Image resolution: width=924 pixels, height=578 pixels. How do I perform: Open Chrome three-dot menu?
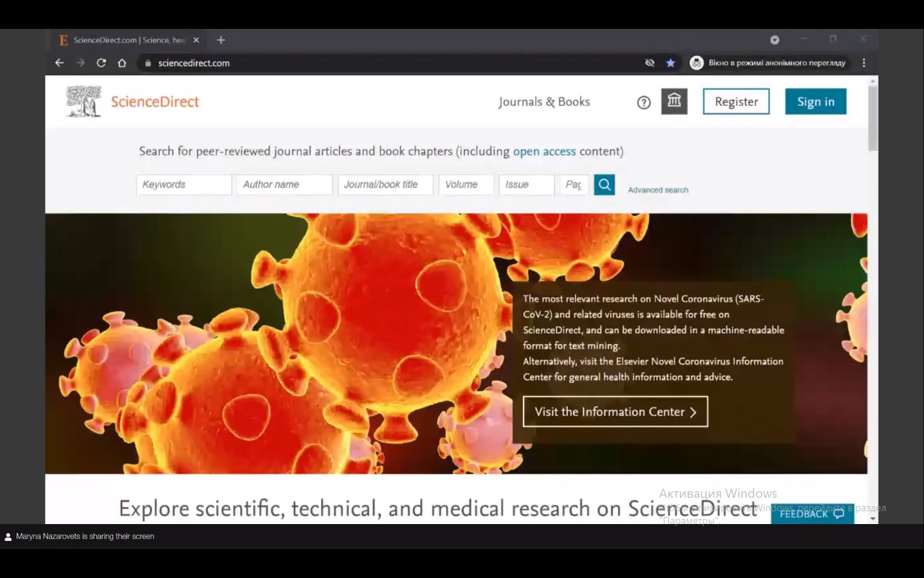[864, 63]
